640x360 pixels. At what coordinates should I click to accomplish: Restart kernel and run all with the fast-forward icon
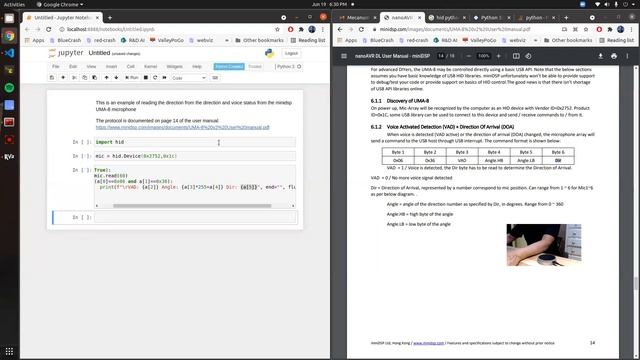pos(164,78)
